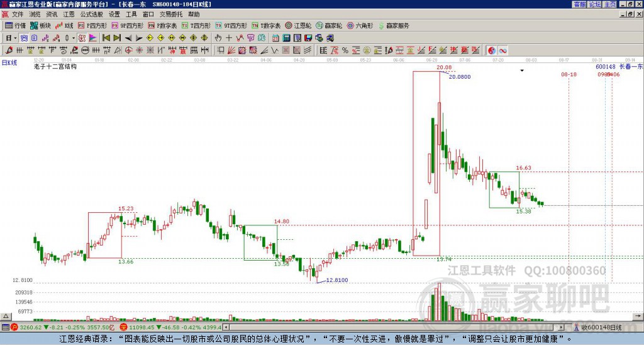Click the right arrow at chart bottom-right
This screenshot has height=345, width=644.
[x=638, y=316]
